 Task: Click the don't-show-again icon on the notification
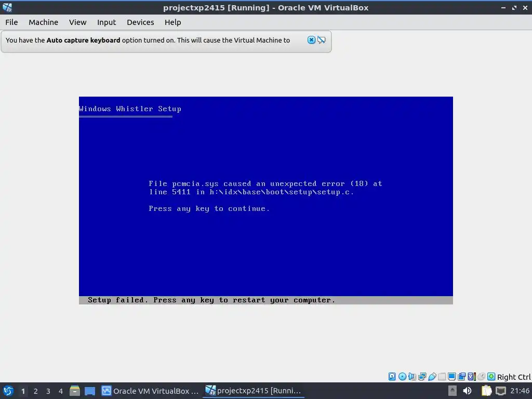tap(321, 40)
